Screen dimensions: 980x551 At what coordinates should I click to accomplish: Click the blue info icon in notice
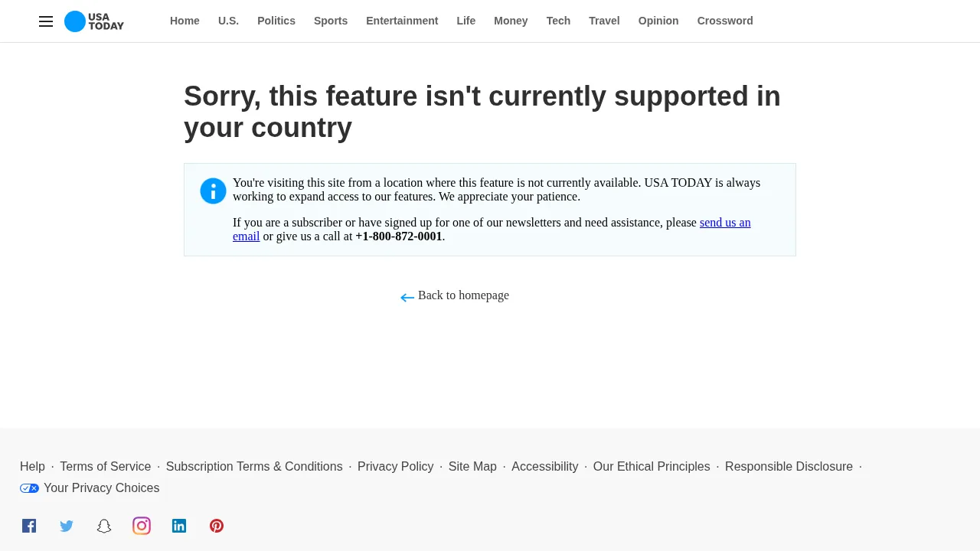click(214, 191)
